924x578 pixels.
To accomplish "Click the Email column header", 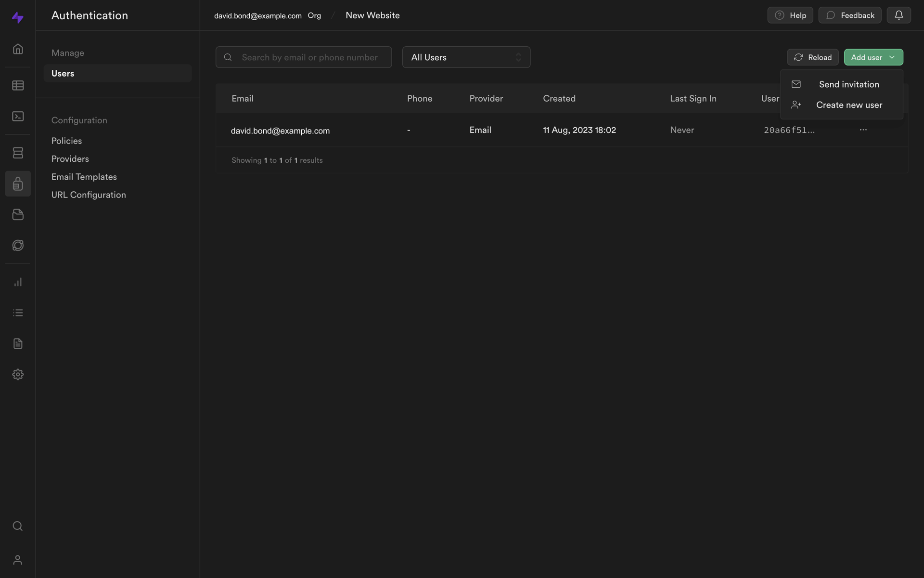I will 243,99.
